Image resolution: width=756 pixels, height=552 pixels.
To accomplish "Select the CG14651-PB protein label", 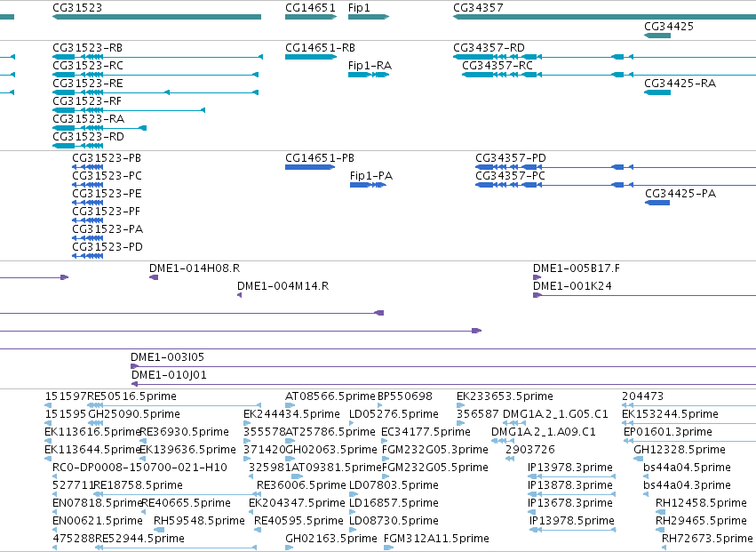I will pyautogui.click(x=320, y=158).
